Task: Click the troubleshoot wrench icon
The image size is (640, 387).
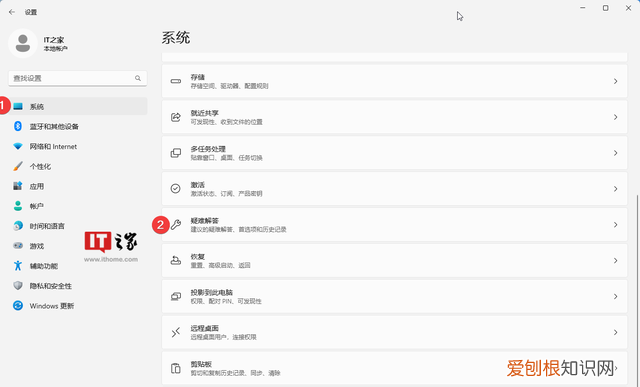Action: [x=176, y=225]
